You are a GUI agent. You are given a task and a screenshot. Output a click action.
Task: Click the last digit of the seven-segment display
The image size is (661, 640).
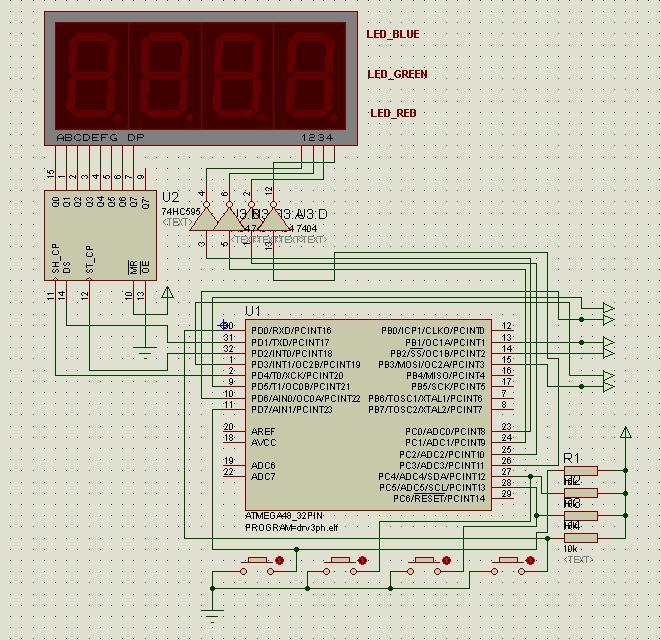coord(310,76)
